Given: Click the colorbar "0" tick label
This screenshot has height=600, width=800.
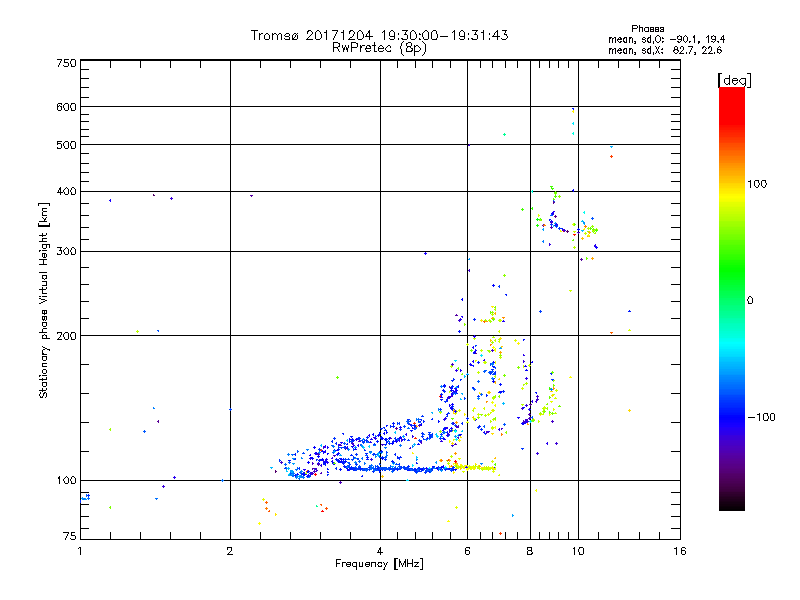Looking at the screenshot, I should [x=749, y=300].
